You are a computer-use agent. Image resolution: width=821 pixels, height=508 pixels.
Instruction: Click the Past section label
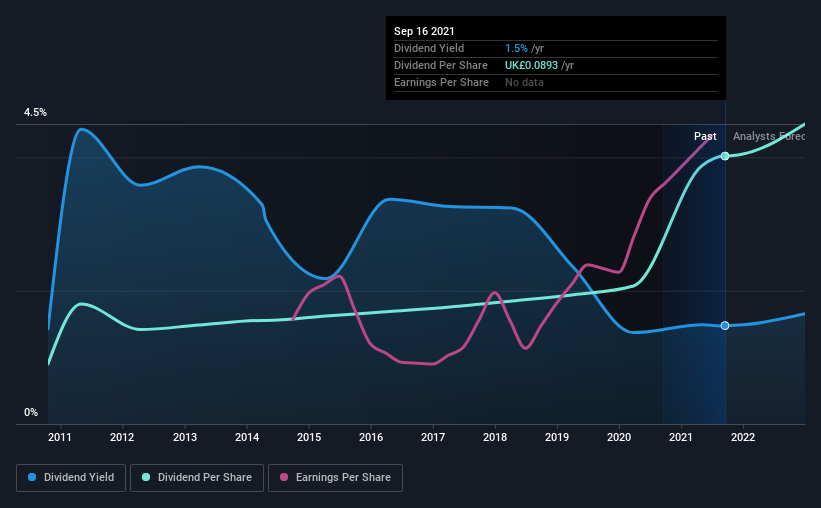tap(705, 136)
